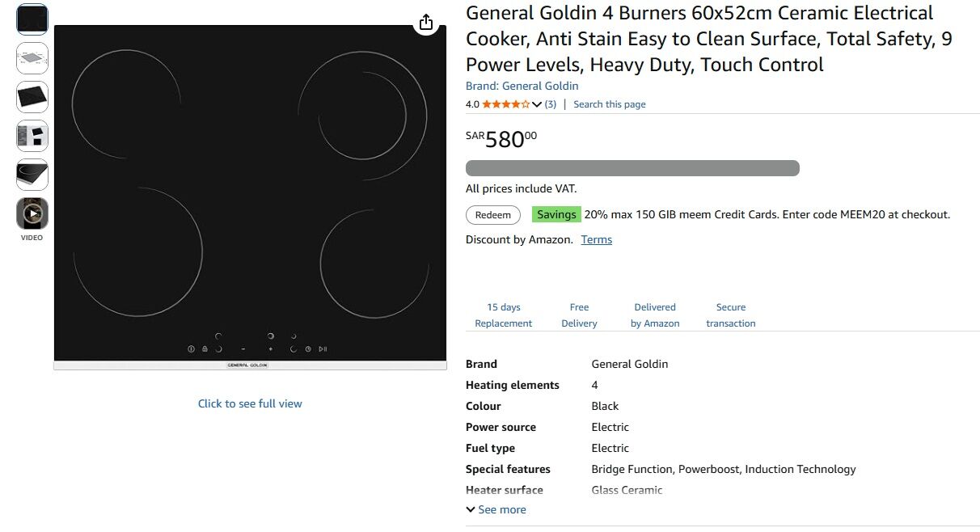Select the third angled cooktop thumbnail
This screenshot has width=980, height=532.
pyautogui.click(x=32, y=97)
